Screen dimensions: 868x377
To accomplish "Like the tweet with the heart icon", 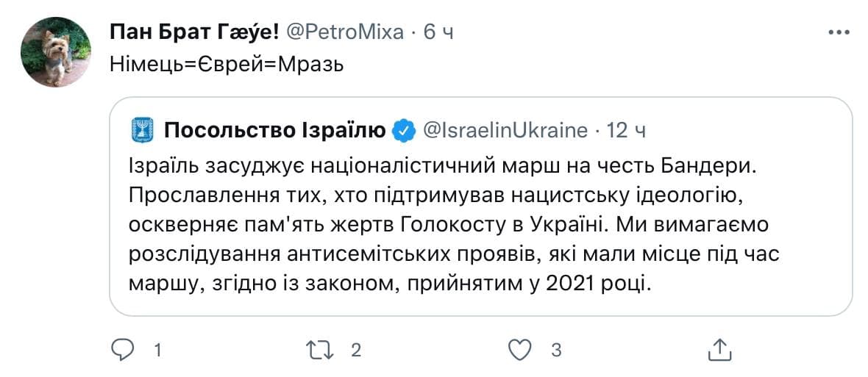I will click(520, 350).
